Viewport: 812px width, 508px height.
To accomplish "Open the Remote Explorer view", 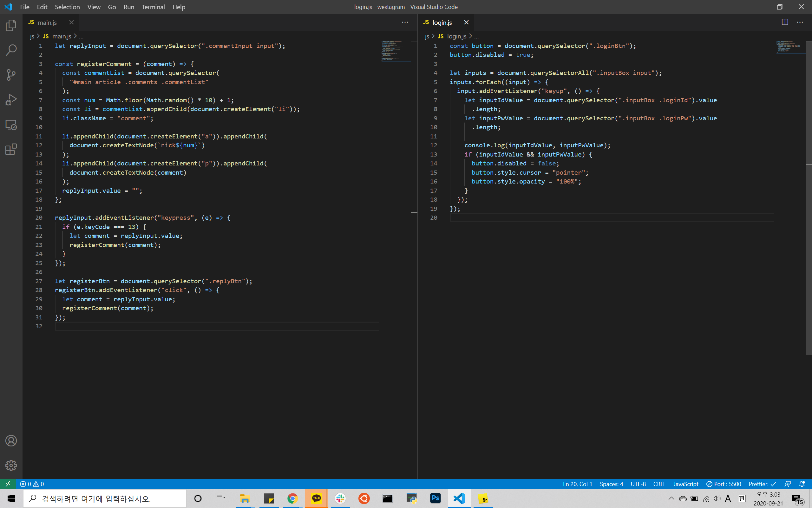I will [11, 125].
